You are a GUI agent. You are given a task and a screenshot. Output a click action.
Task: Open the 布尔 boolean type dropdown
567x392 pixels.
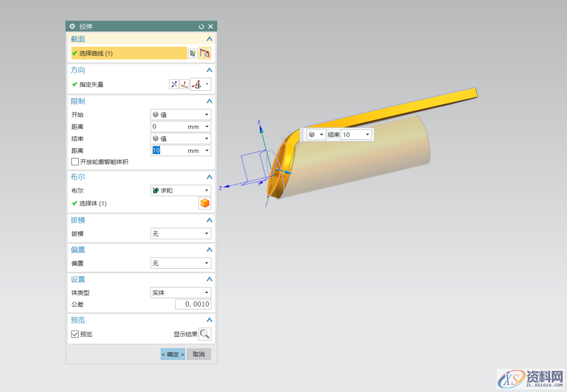(x=181, y=190)
